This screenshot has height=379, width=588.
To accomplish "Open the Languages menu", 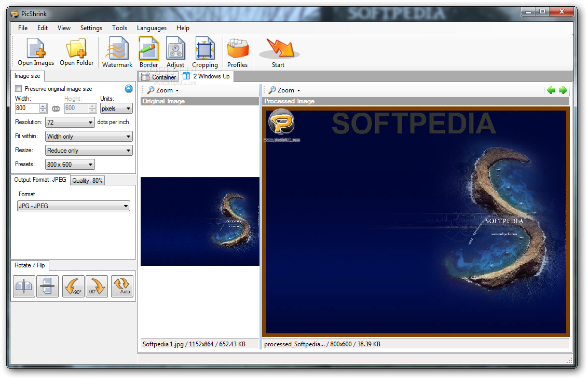I will coord(152,28).
